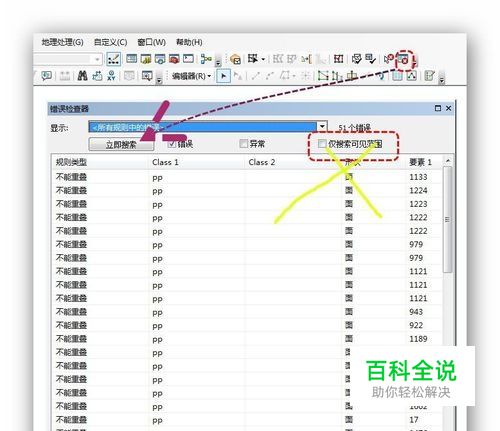Viewport: 500px width, 431px height.
Task: Validate topology in specified area
Action: point(357,59)
